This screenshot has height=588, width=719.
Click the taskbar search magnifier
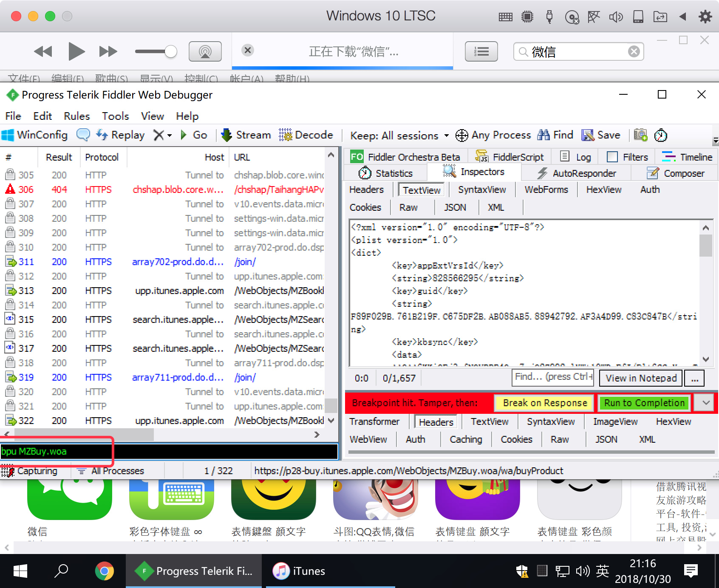[62, 571]
